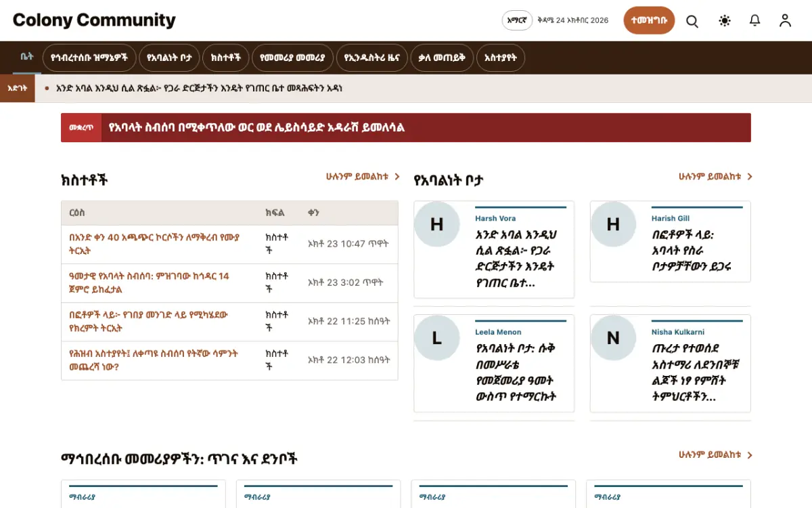Click ሁሉንም ይመልከቱ next to ክስተቶች heading
This screenshot has height=508, width=812.
coord(363,177)
